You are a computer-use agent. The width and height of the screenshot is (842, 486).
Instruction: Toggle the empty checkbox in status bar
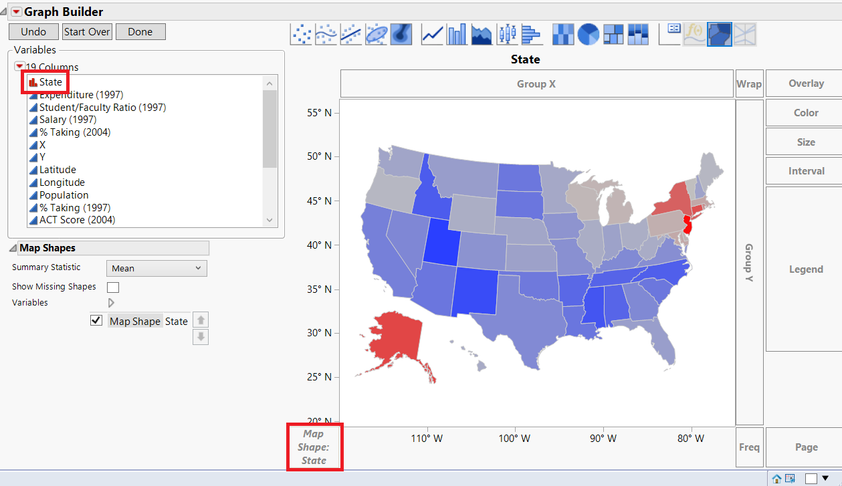(811, 478)
